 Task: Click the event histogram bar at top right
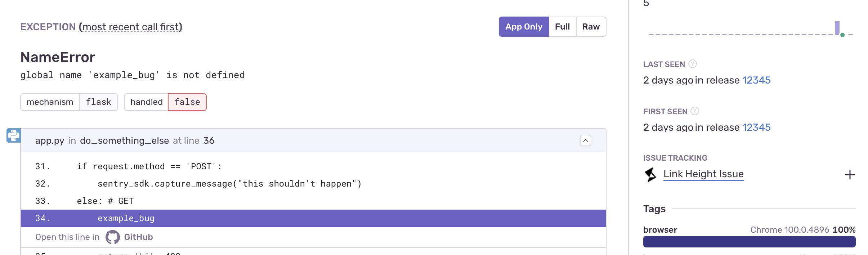[x=837, y=28]
